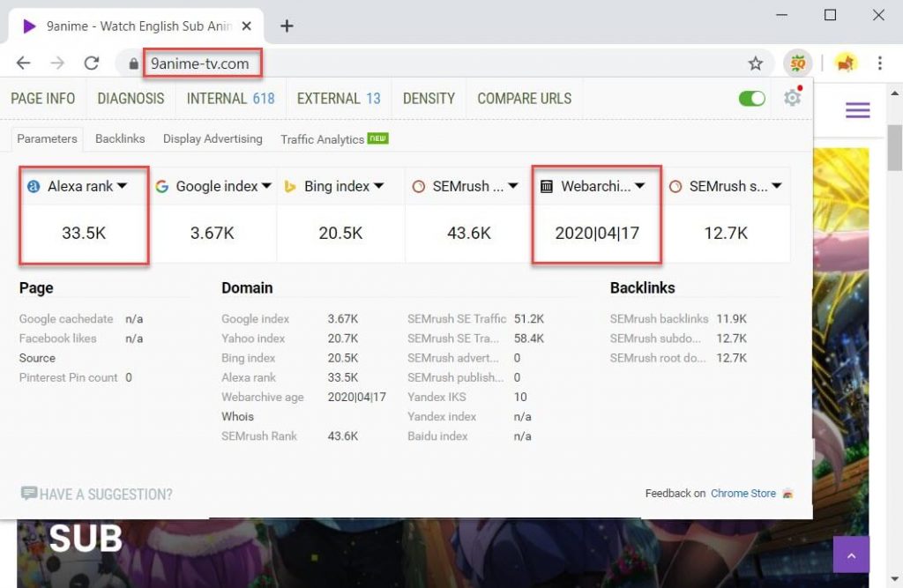Close the 9anime browser tab
Screen dimensions: 903x588
[x=247, y=26]
